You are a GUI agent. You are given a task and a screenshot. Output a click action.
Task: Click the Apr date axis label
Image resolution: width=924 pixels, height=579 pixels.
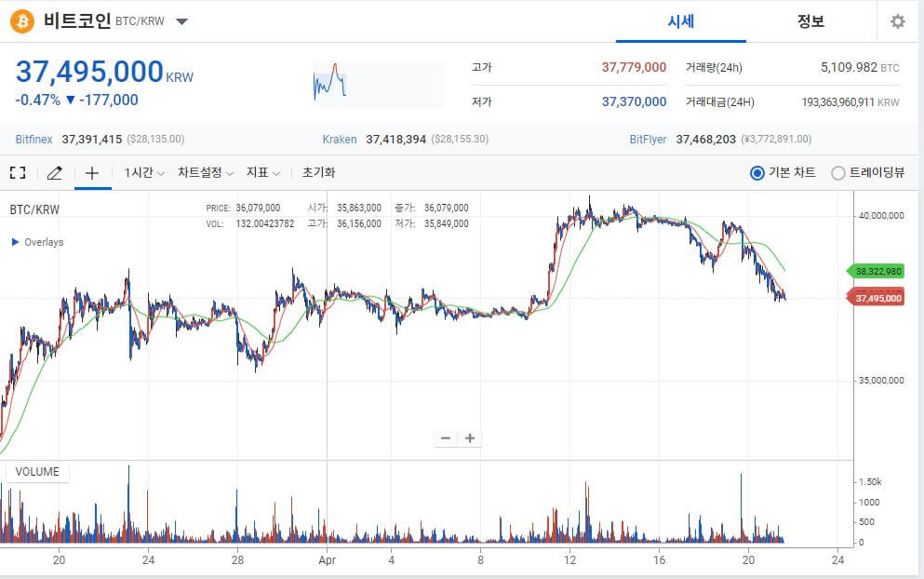point(327,560)
